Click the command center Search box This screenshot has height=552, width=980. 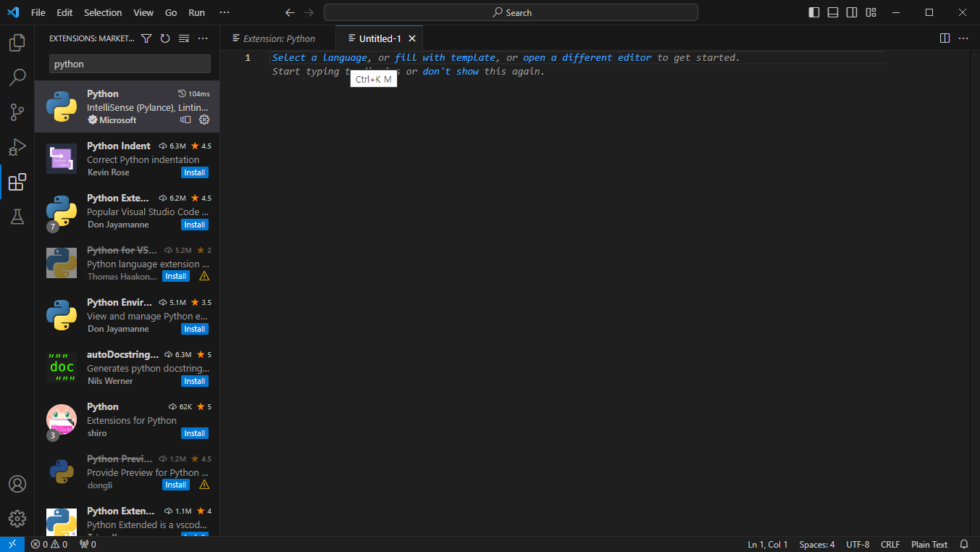[x=511, y=12]
